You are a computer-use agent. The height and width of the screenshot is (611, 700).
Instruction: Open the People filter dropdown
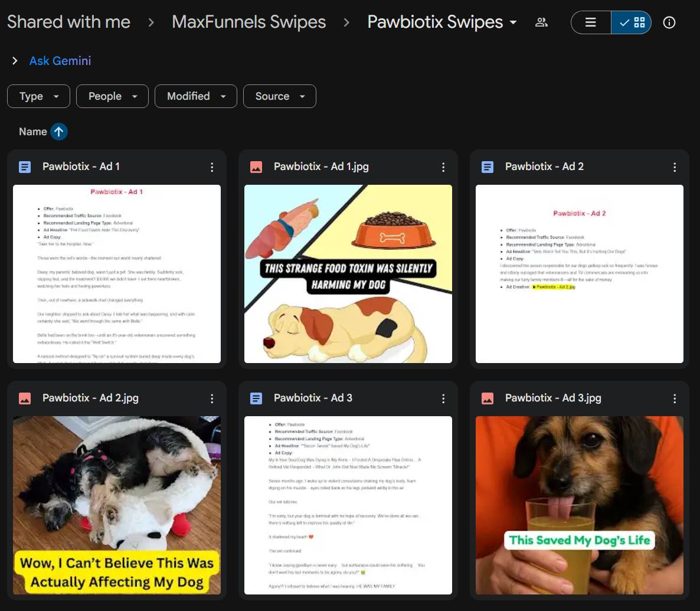[x=112, y=96]
